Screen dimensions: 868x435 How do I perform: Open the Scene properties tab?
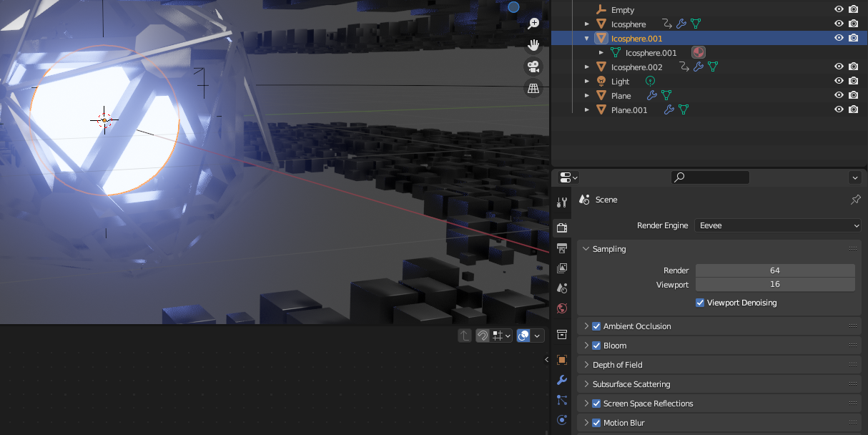(x=562, y=288)
